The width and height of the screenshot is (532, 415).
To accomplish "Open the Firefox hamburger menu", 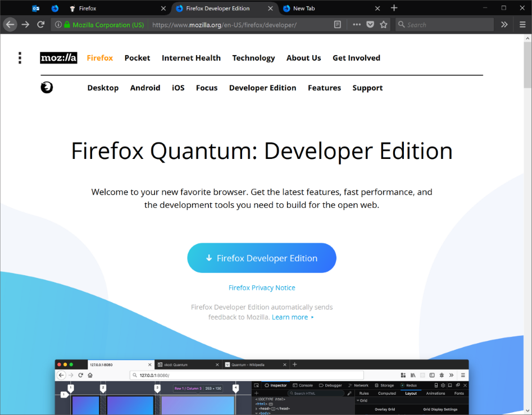I will [x=522, y=24].
